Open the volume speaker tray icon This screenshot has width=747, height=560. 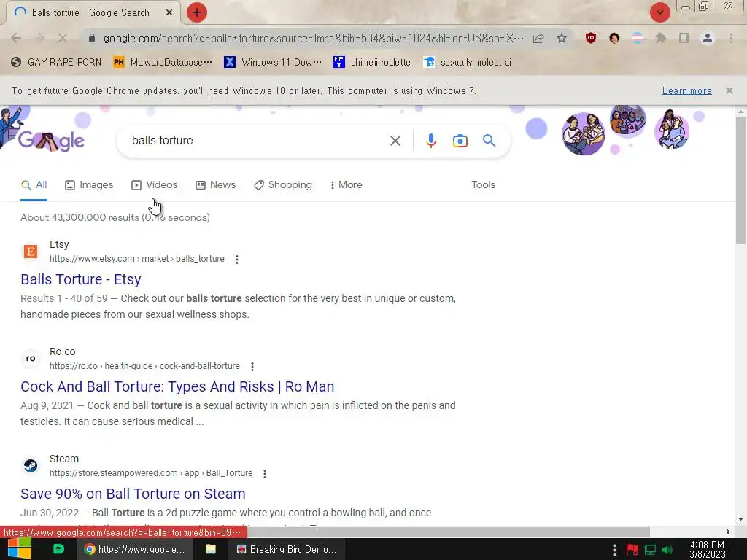point(667,550)
